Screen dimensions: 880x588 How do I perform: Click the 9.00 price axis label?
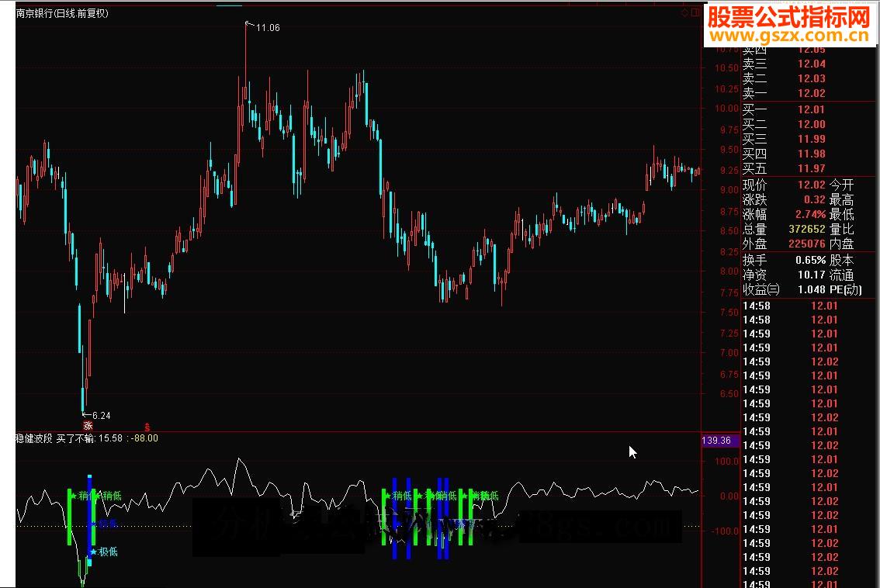click(x=729, y=189)
